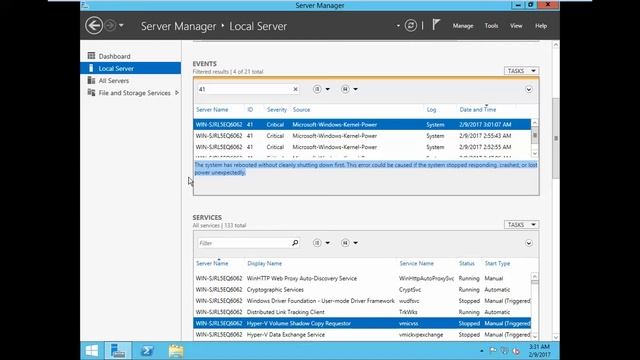Click the Services filter search magnifier
Viewport: 640px width, 360px height.
tap(295, 243)
